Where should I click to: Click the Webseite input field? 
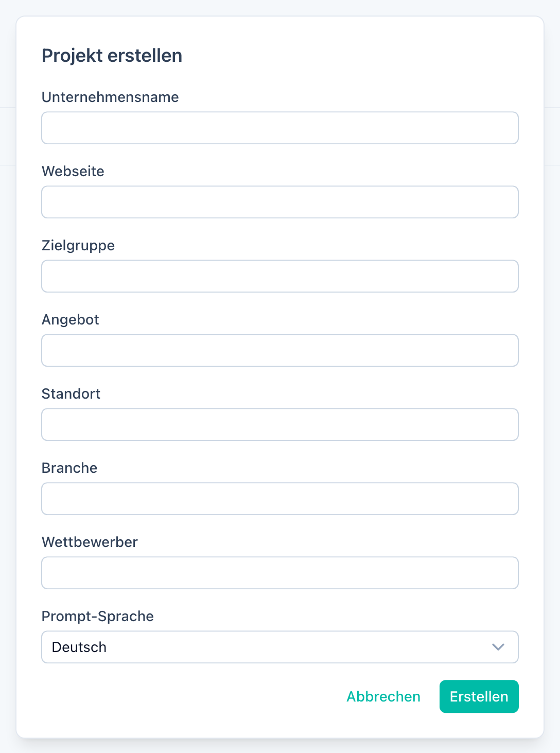point(279,202)
